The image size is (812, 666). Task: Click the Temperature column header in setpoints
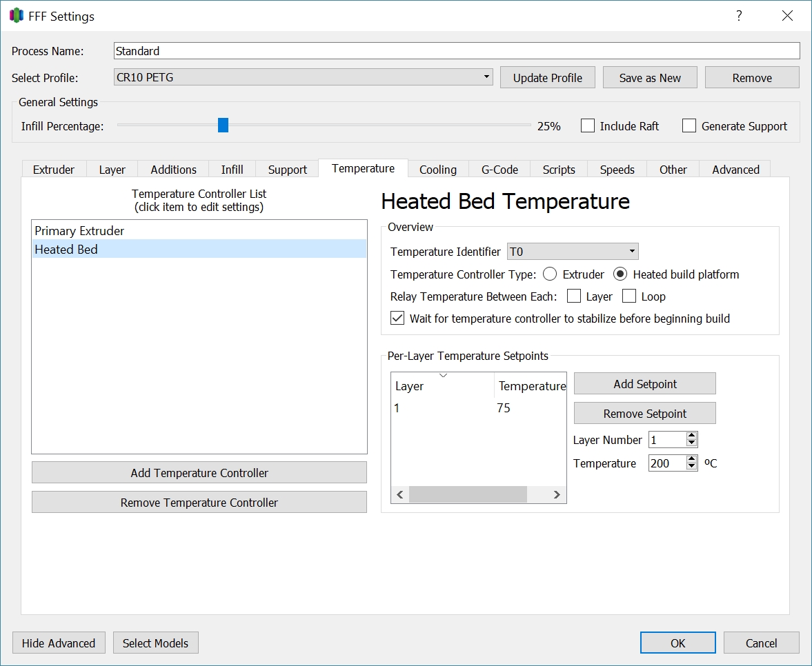pyautogui.click(x=531, y=385)
